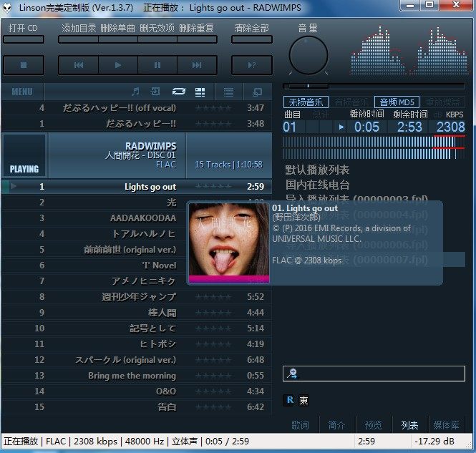Click the 音量 volume knob
Screen dimensions: 476x453
click(x=309, y=55)
